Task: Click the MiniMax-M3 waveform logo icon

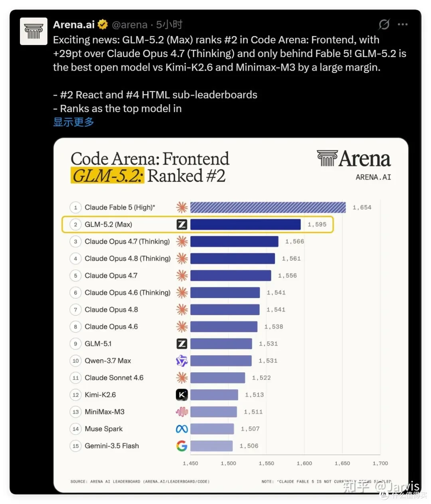Action: pyautogui.click(x=182, y=412)
